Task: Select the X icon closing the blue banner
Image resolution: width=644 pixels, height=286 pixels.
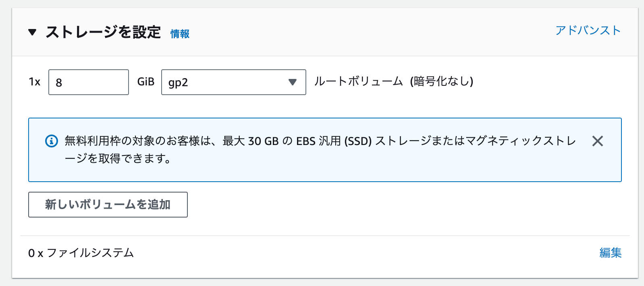Action: (x=598, y=141)
